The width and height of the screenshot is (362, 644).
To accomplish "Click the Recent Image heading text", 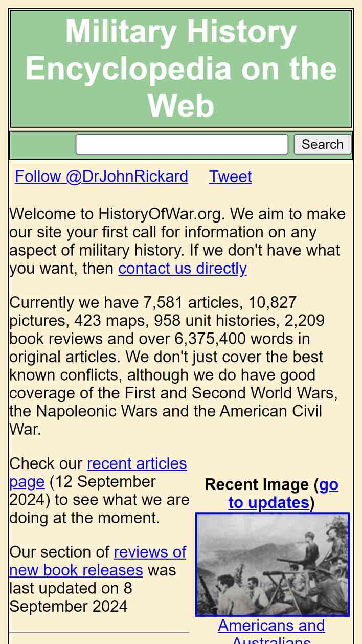I will click(x=257, y=484).
